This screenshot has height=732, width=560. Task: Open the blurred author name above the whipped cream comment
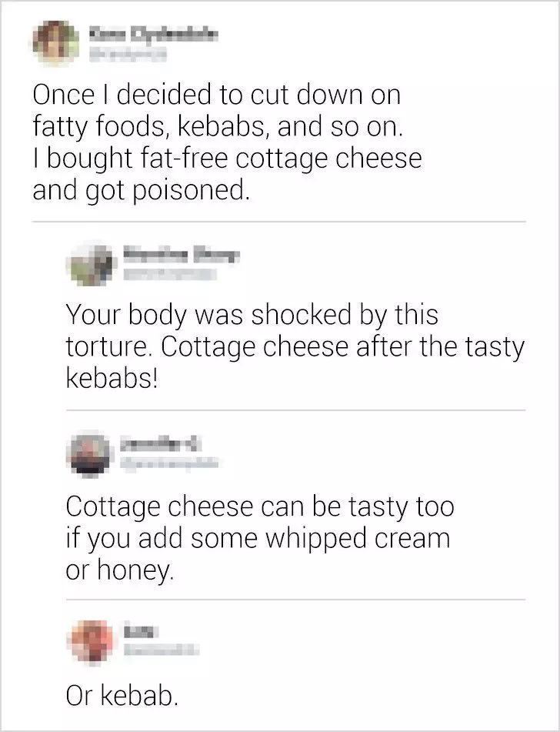(x=161, y=445)
